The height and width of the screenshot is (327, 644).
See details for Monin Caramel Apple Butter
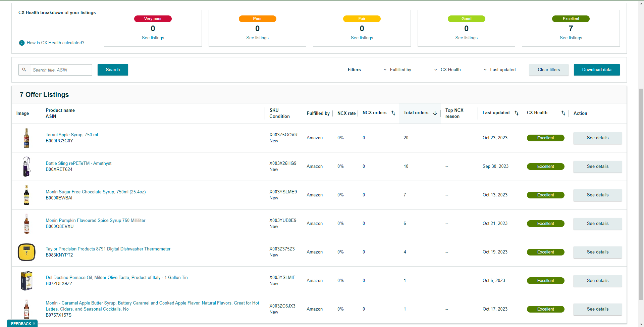coord(597,309)
